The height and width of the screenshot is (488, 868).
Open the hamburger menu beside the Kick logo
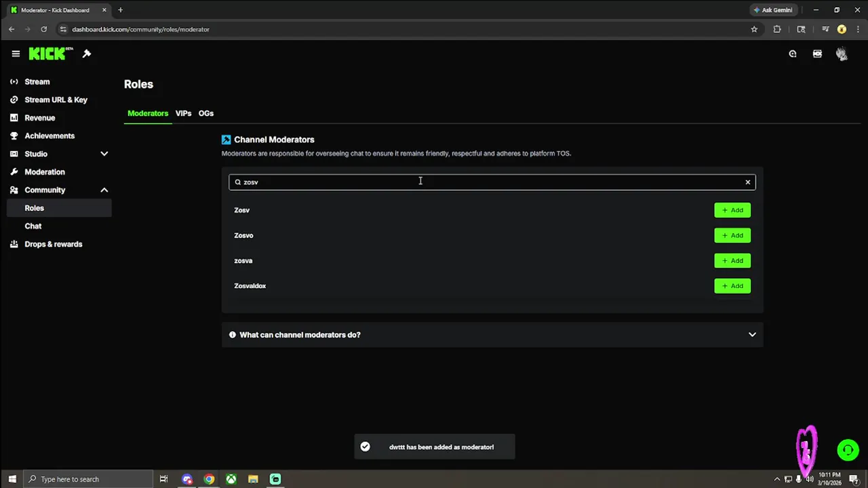pos(16,54)
